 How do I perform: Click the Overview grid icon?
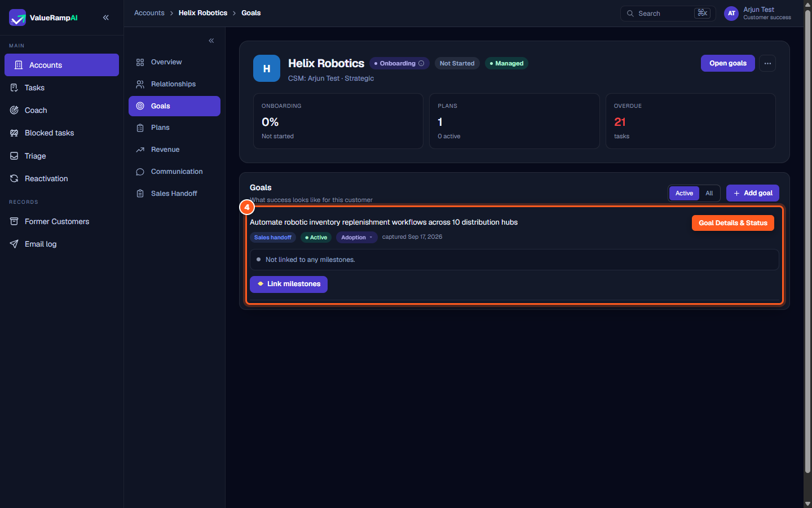click(140, 62)
